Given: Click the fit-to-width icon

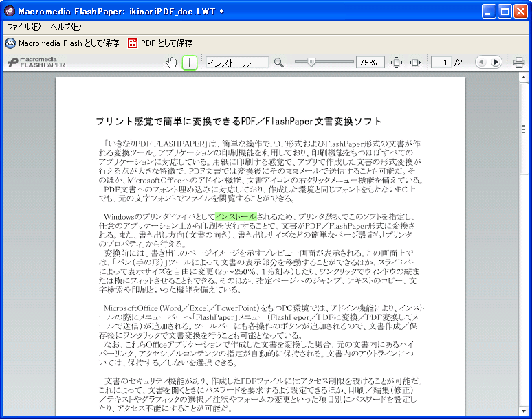Looking at the screenshot, I should pos(414,63).
